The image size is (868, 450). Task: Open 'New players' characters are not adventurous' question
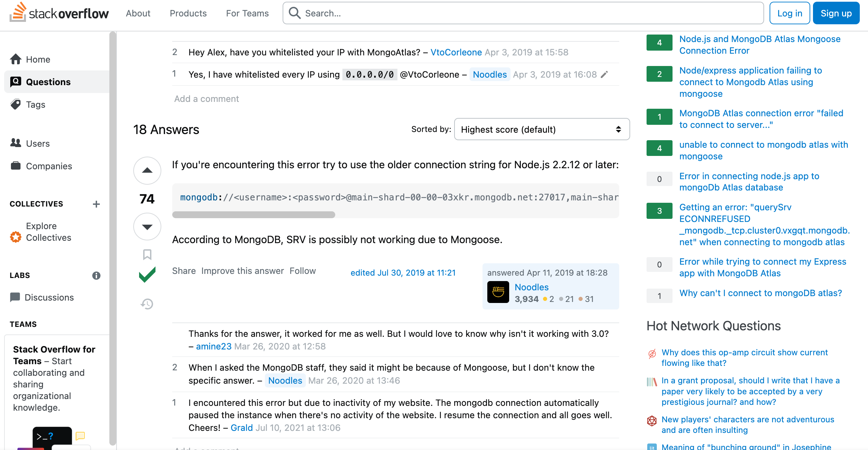click(748, 425)
